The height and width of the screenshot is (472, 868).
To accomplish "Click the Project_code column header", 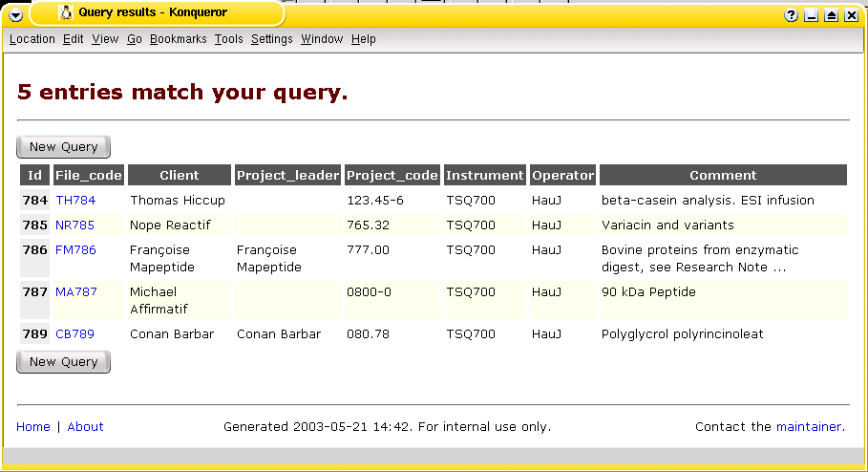I will click(392, 175).
